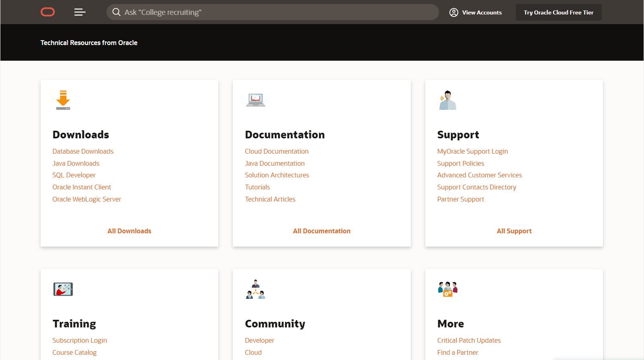
Task: Click the Training heading
Action: 74,324
